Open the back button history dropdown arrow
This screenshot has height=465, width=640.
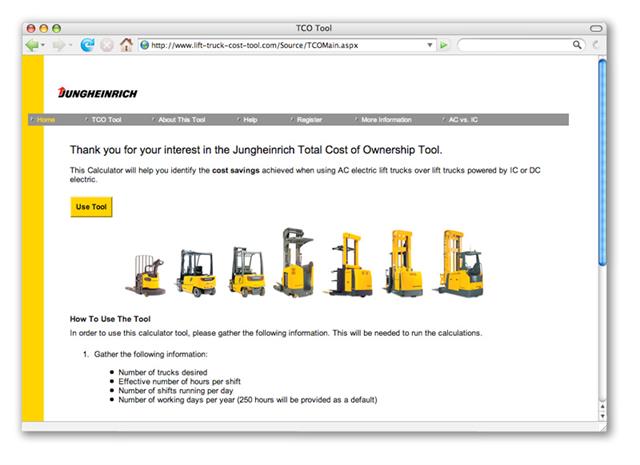coord(43,45)
